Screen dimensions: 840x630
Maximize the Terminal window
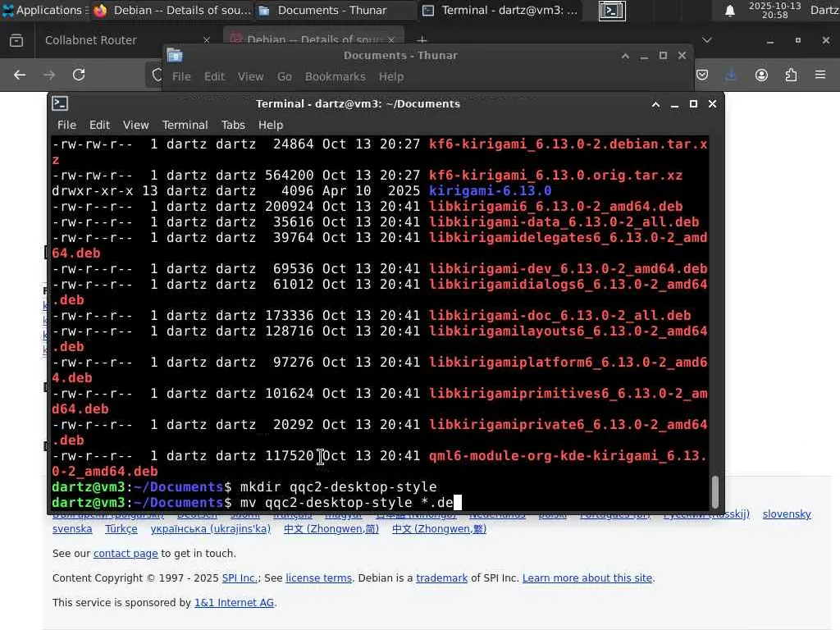coord(693,104)
